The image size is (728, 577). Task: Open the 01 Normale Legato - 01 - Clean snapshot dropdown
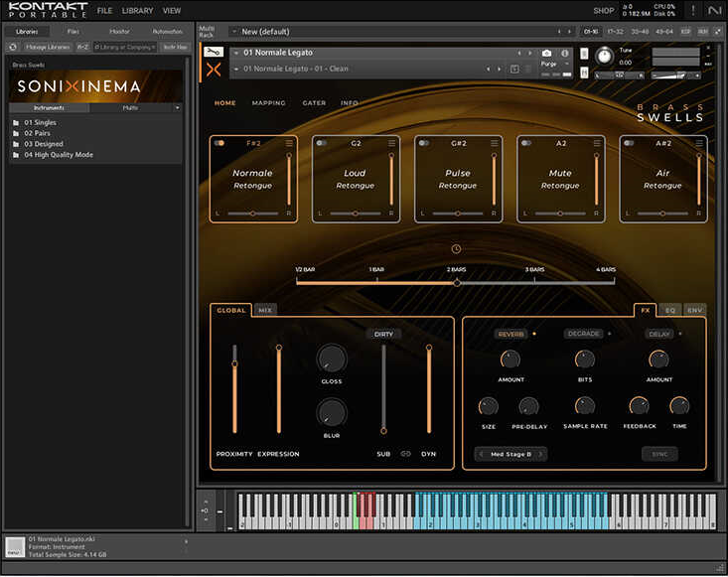[x=236, y=69]
